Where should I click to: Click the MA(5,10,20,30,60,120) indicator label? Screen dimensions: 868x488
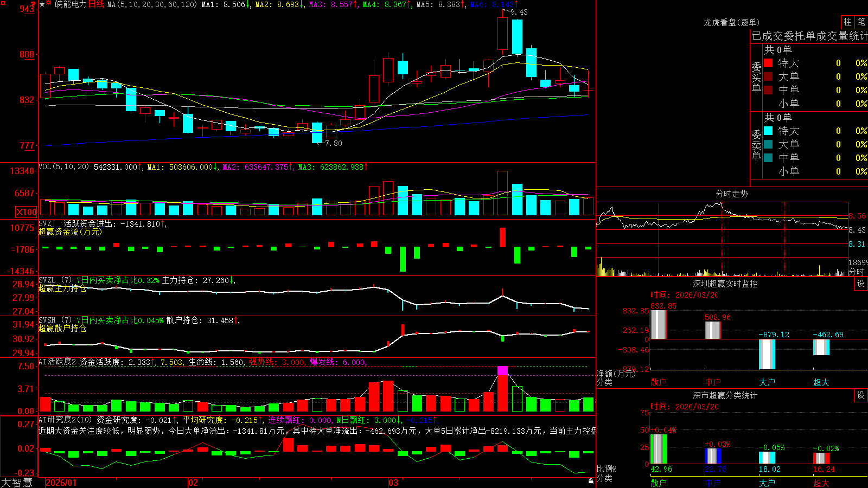tap(152, 4)
